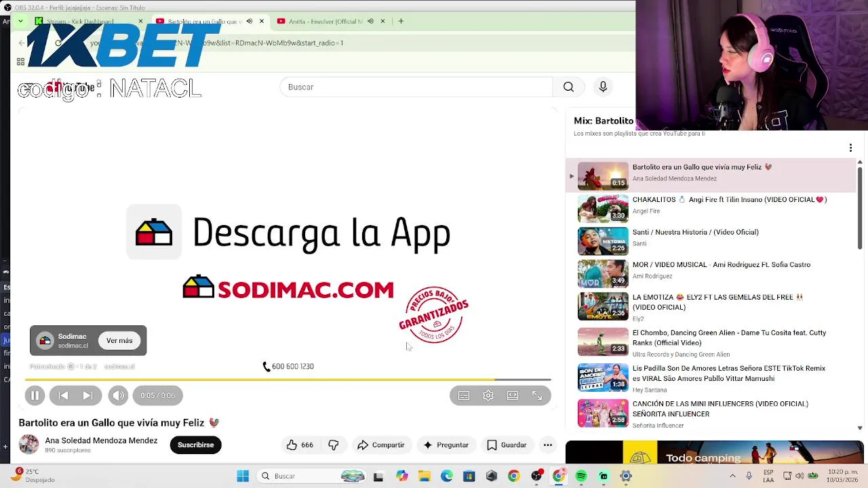The width and height of the screenshot is (868, 488).
Task: Open the taskbar settings gear app
Action: point(626,476)
